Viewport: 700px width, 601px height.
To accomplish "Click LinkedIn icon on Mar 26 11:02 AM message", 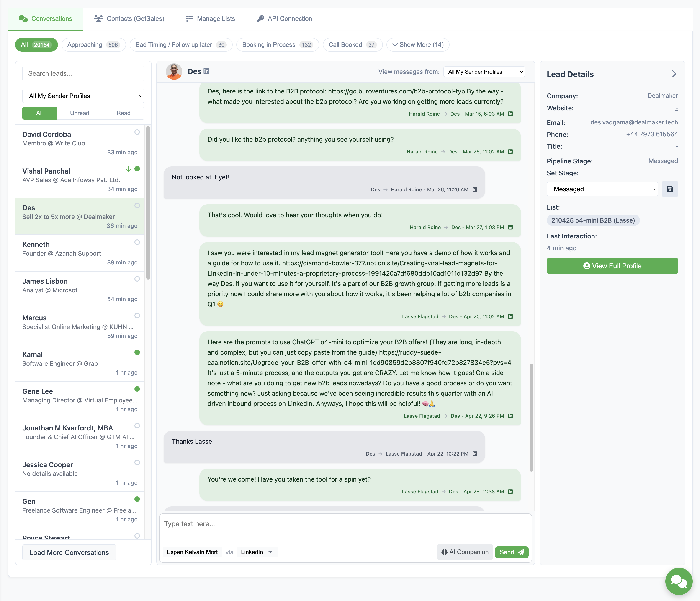I will pyautogui.click(x=510, y=152).
